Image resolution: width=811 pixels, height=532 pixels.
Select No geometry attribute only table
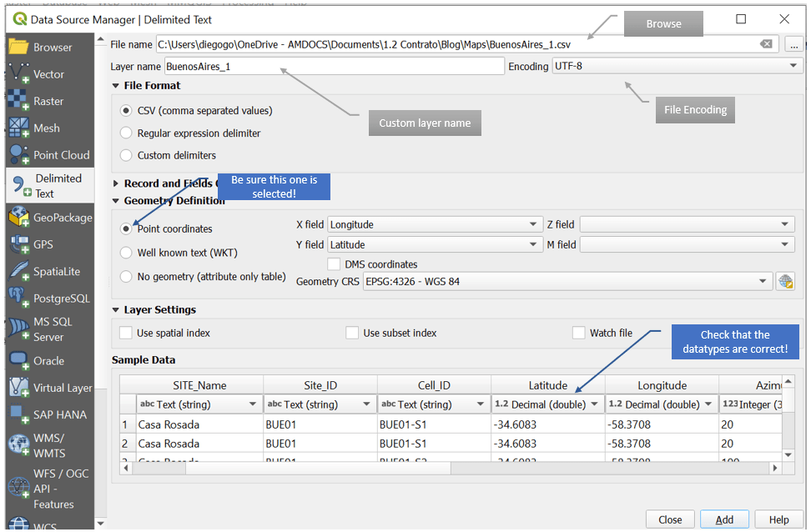[x=127, y=276]
